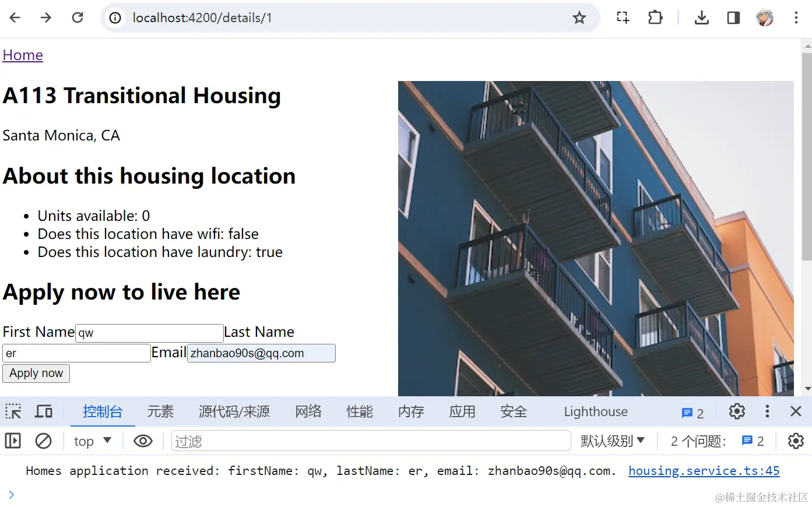Screen dimensions: 812x507
Task: Go forward to the next page
Action: click(x=46, y=17)
